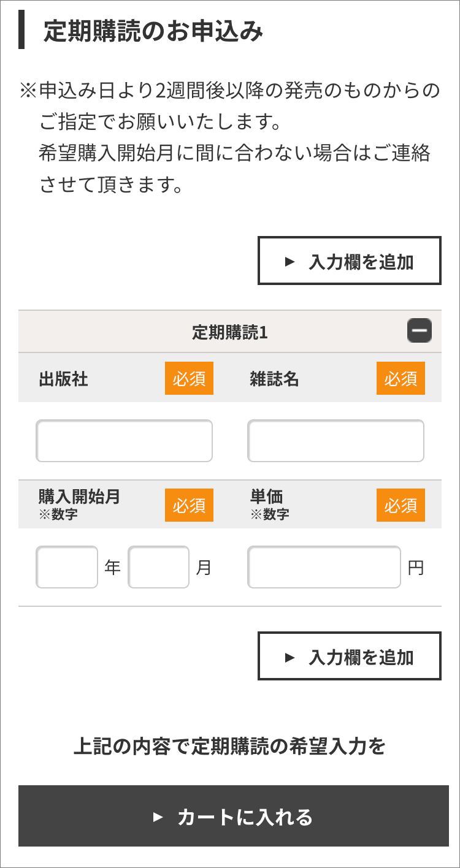This screenshot has height=868, width=460.
Task: Click the top 入力欄を追加 button
Action: [349, 261]
